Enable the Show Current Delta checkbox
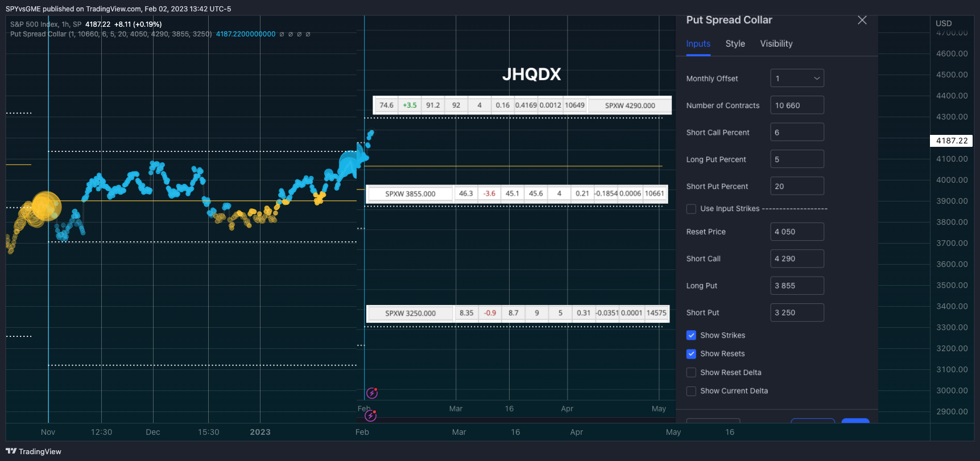The image size is (980, 461). click(x=691, y=391)
